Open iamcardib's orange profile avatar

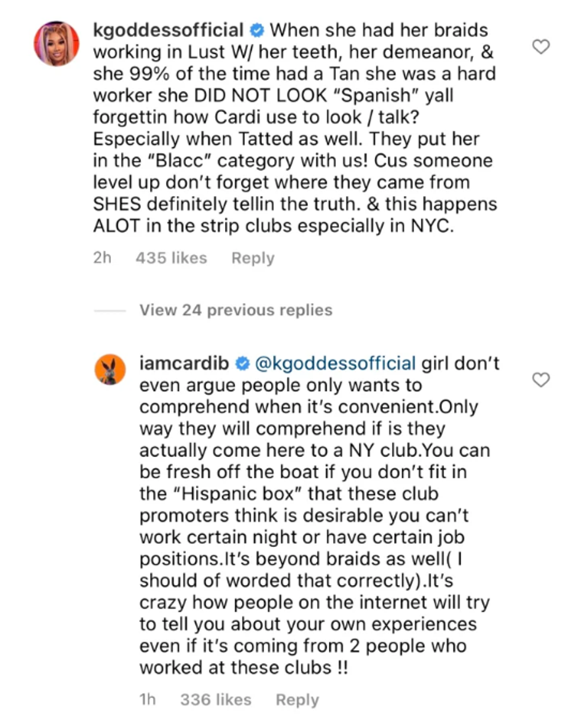110,369
